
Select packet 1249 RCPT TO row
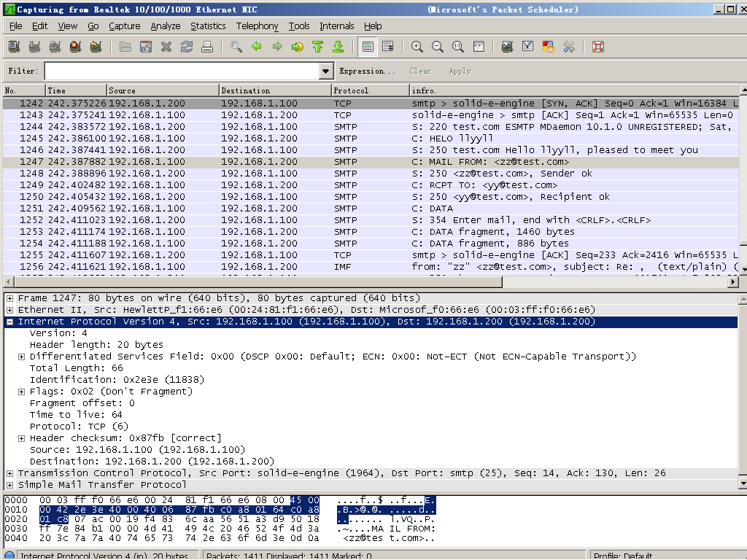tap(371, 185)
